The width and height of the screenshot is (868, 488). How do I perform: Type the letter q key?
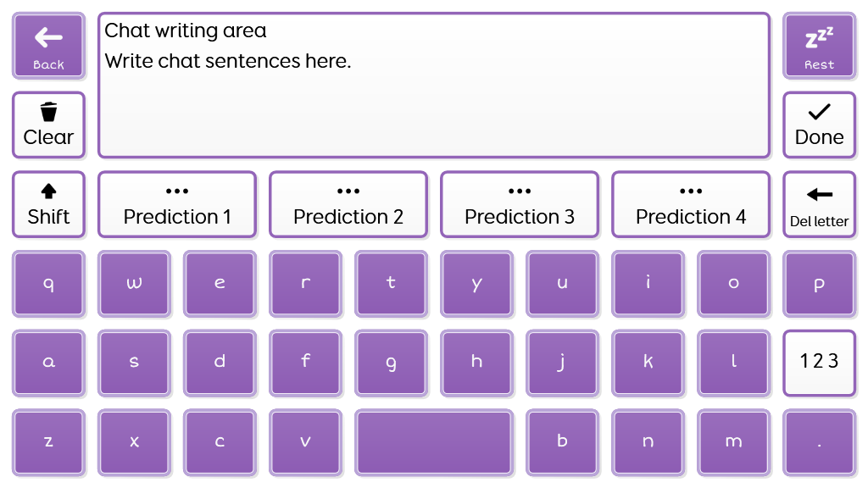(x=48, y=284)
